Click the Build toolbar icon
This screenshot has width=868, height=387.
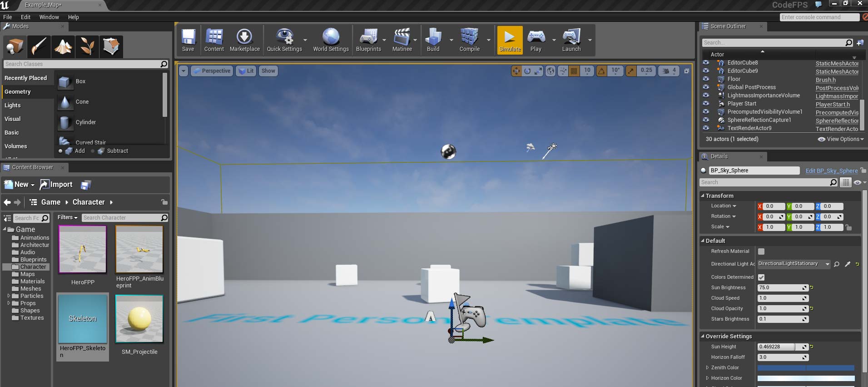pyautogui.click(x=433, y=40)
